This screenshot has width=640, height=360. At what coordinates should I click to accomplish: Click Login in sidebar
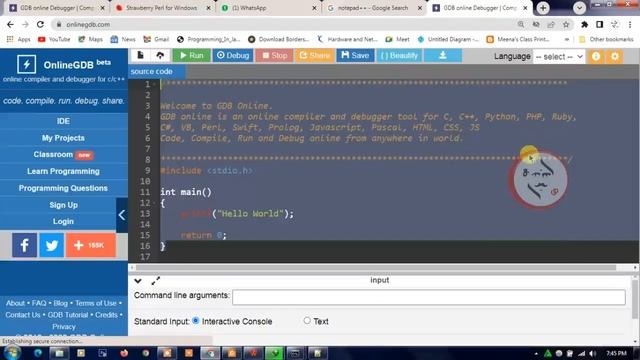[63, 221]
